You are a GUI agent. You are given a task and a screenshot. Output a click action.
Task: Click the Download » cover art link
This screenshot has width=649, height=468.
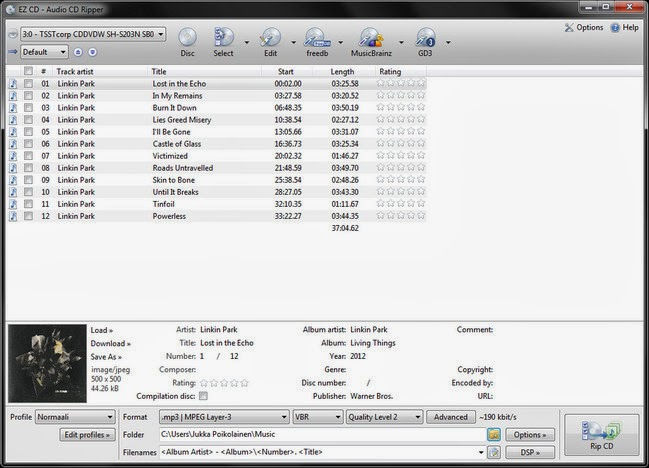(111, 343)
